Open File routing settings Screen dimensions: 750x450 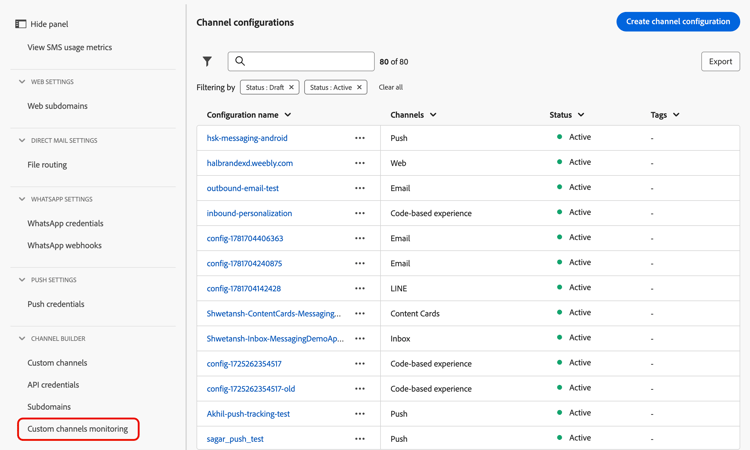[47, 165]
